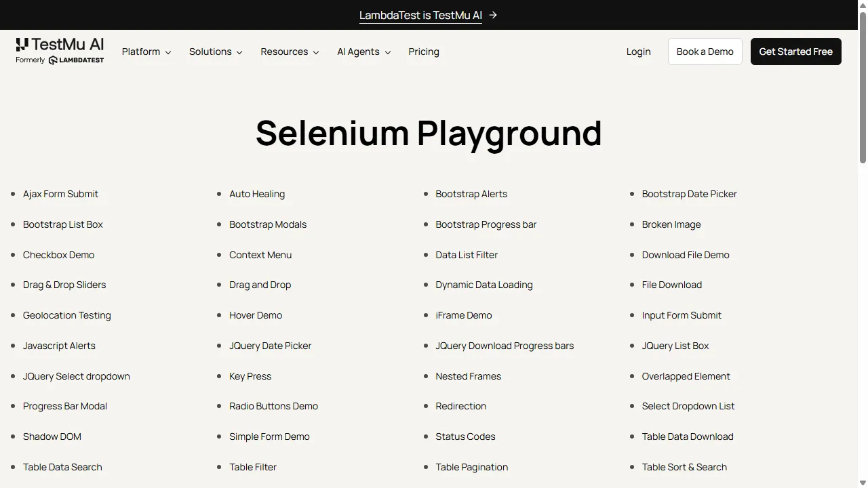Open the Checkbox Demo link
This screenshot has width=868, height=488.
[58, 255]
